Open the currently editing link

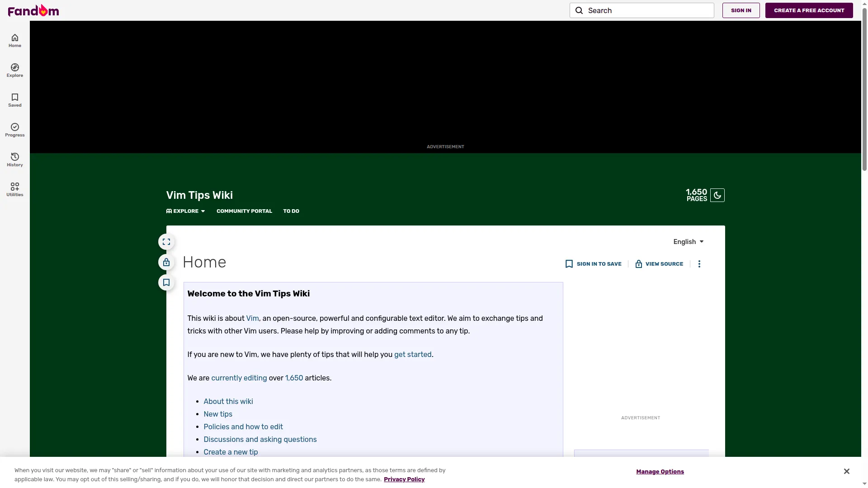[x=239, y=378]
